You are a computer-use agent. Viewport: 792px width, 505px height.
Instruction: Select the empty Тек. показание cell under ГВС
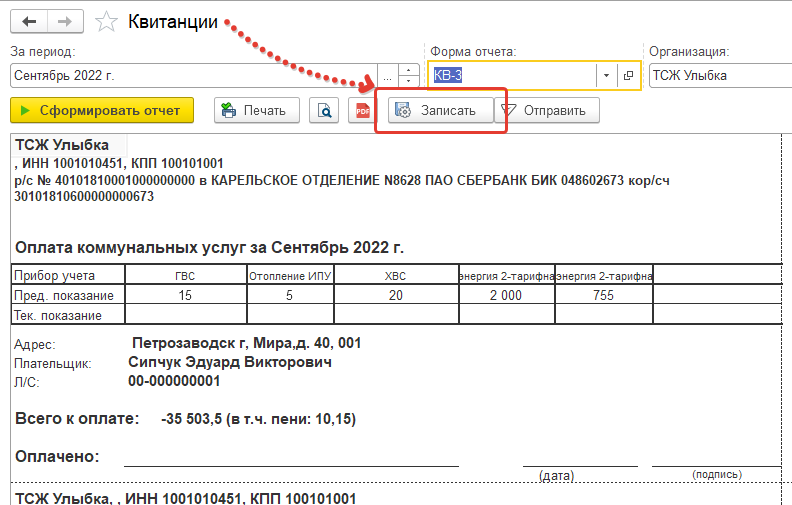(x=185, y=314)
